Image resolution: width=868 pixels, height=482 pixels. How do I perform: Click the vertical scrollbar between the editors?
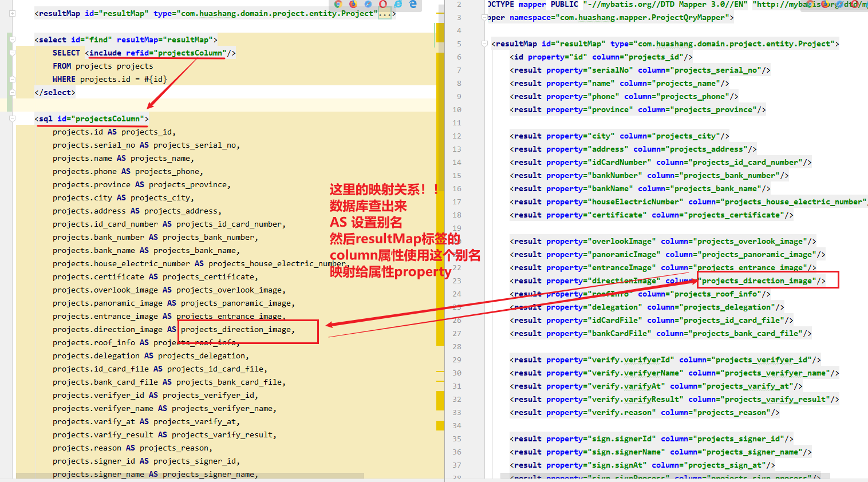click(440, 229)
